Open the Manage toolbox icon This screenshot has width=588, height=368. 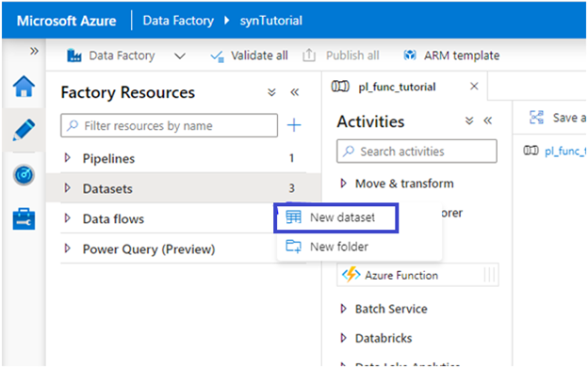24,218
